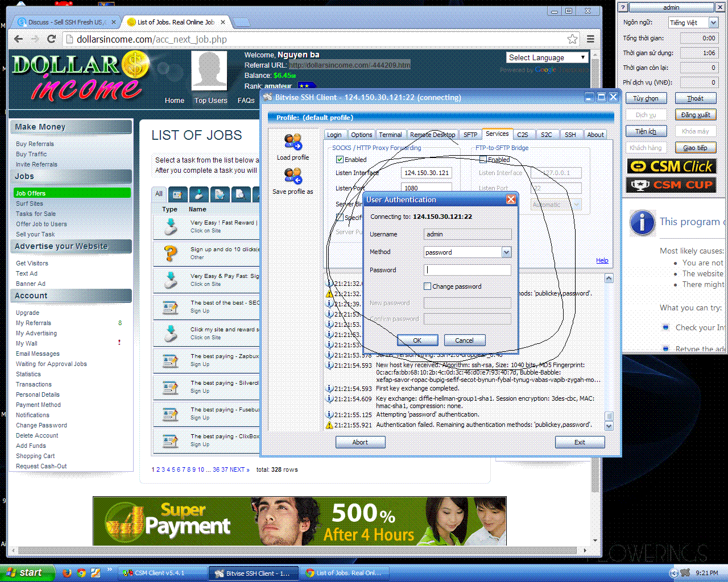The image size is (728, 582).
Task: Click the Exit button in Bitvise
Action: click(580, 442)
